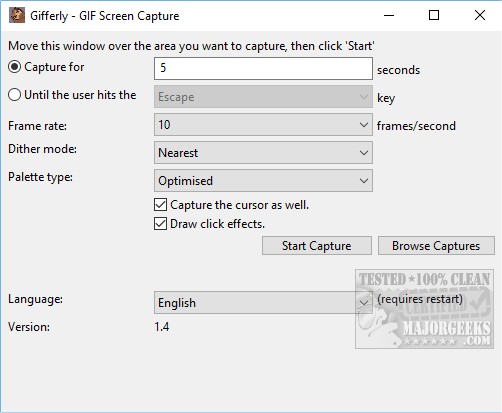The image size is (502, 413).
Task: Minimize the Gifferly window
Action: pos(389,15)
